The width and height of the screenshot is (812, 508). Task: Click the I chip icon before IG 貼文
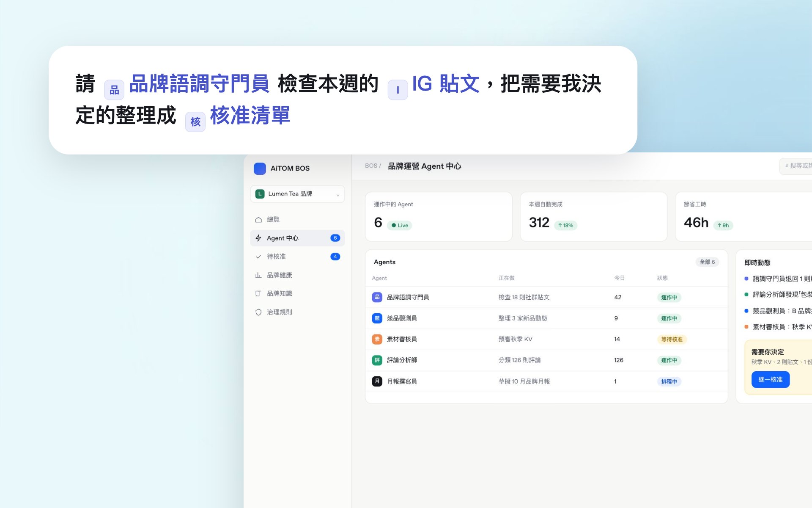click(398, 90)
